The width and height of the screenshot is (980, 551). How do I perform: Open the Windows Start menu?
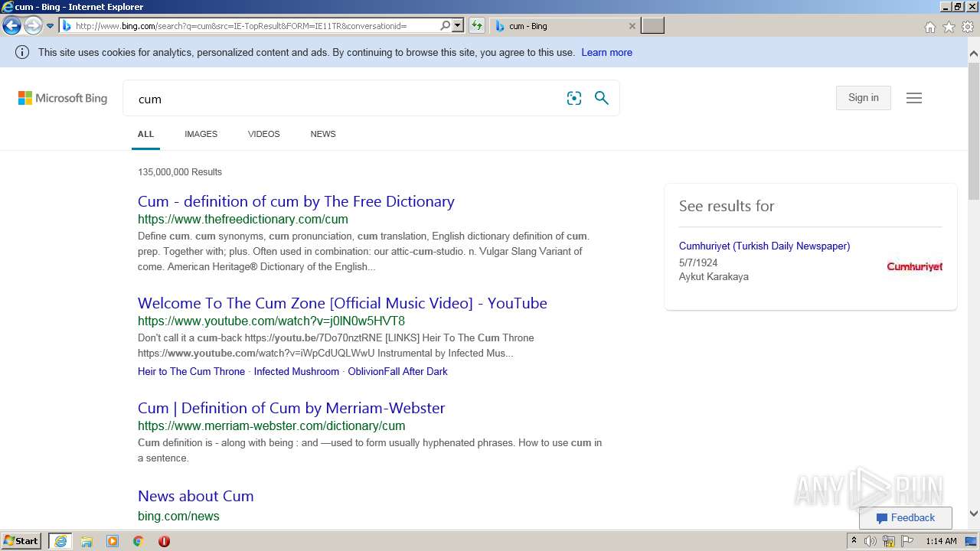[x=21, y=541]
